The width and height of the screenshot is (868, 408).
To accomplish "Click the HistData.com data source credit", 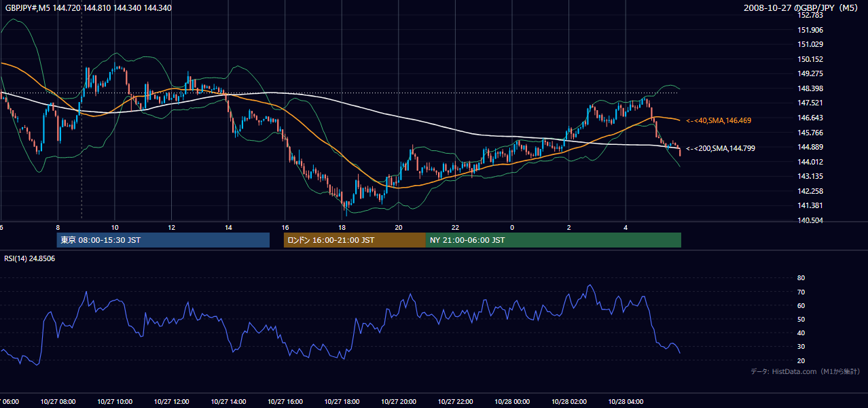I will [x=805, y=371].
